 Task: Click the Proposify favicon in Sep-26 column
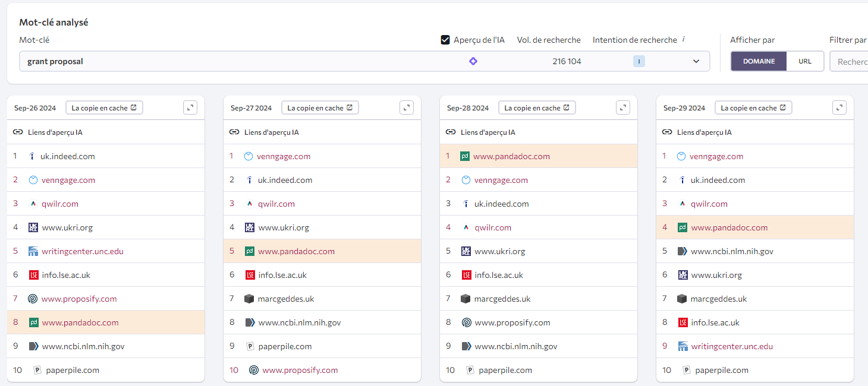pos(33,299)
